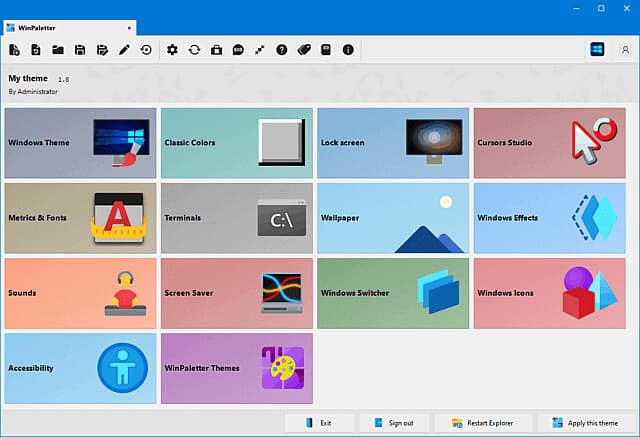
Task: Open the Classic Colors tile
Action: [x=237, y=143]
